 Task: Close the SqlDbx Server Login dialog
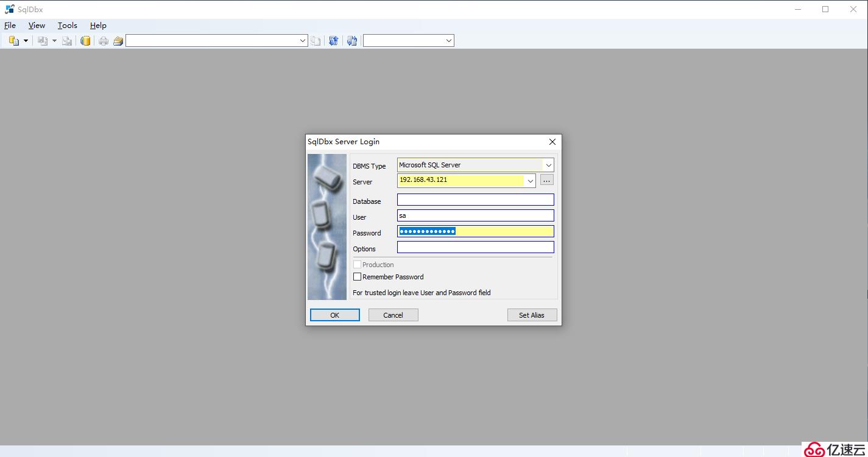552,142
